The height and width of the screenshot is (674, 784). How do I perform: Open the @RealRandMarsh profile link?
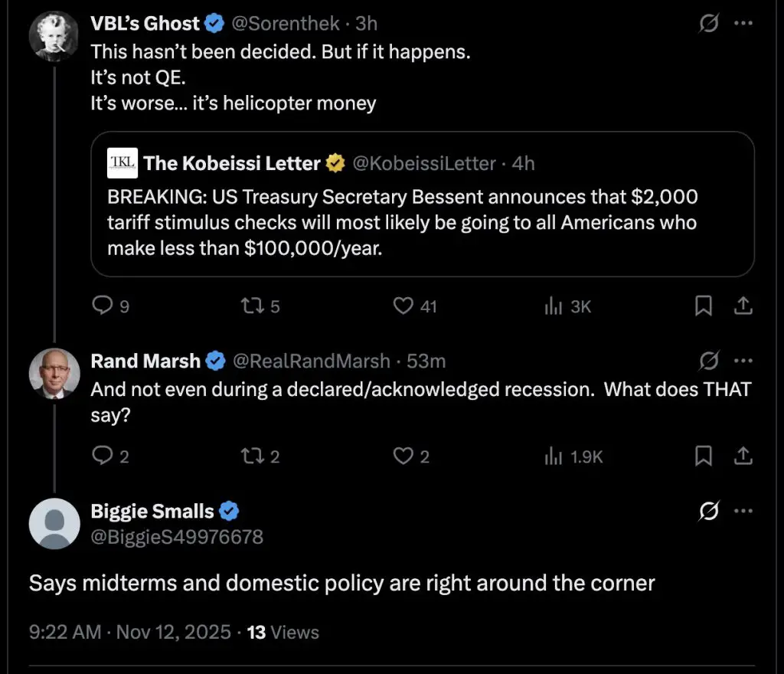pyautogui.click(x=311, y=360)
